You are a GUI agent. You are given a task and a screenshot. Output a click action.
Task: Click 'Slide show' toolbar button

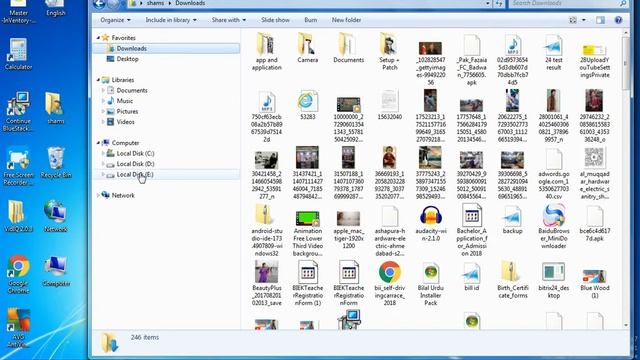[275, 20]
